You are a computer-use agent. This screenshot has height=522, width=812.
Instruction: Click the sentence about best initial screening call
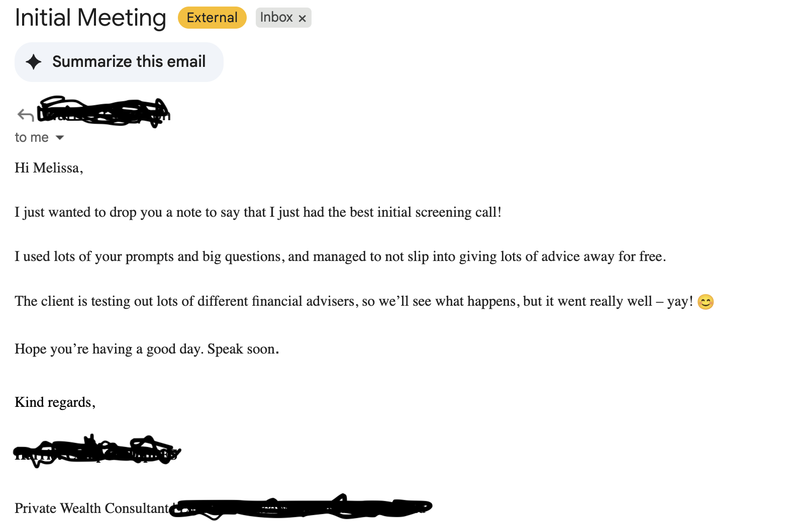(258, 212)
